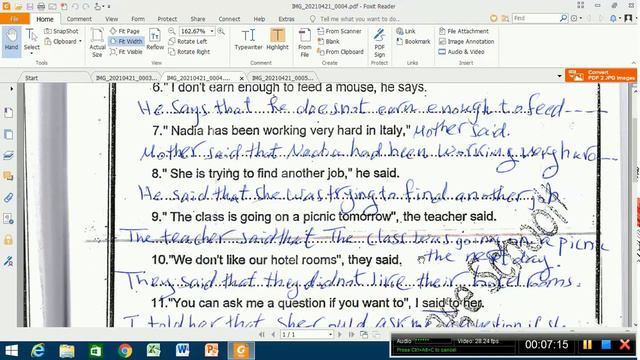640x360 pixels.
Task: Open the Clipboard dropdown
Action: pyautogui.click(x=63, y=41)
